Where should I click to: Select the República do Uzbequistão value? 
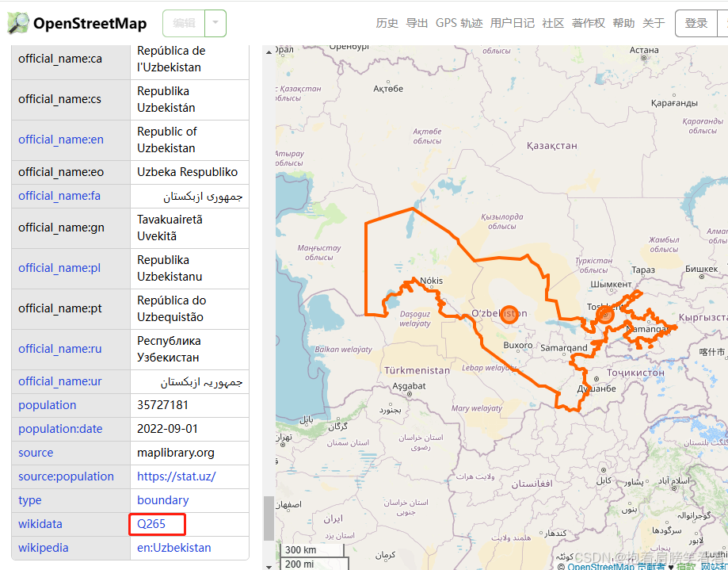[x=171, y=309]
